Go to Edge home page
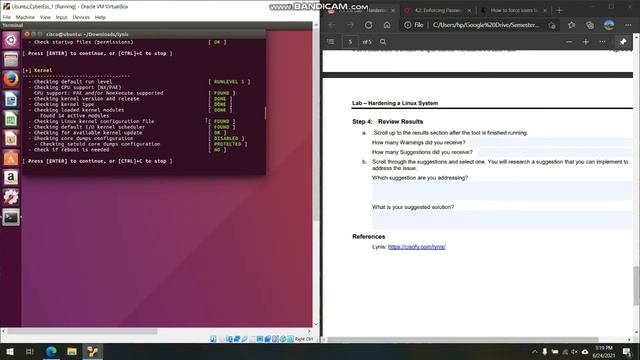Screen dimensions: 640x360 coord(387,25)
